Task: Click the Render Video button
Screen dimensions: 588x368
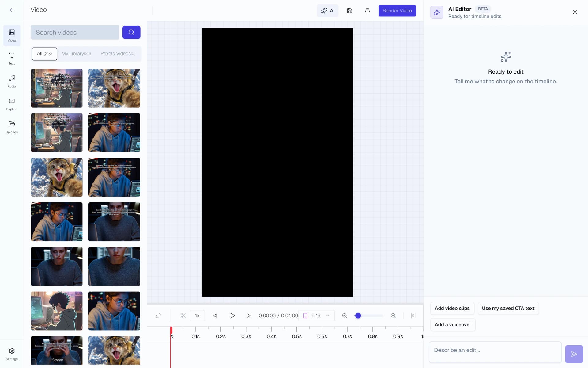Action: click(x=397, y=10)
